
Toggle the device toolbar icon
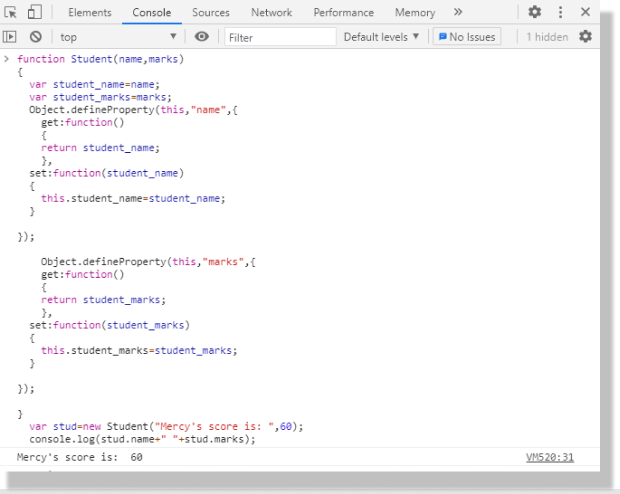tap(35, 12)
